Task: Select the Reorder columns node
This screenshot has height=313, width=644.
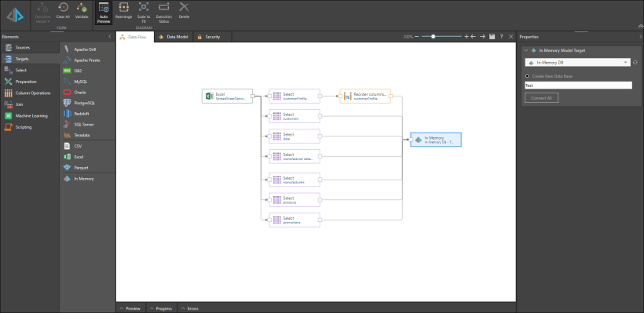Action: (365, 96)
